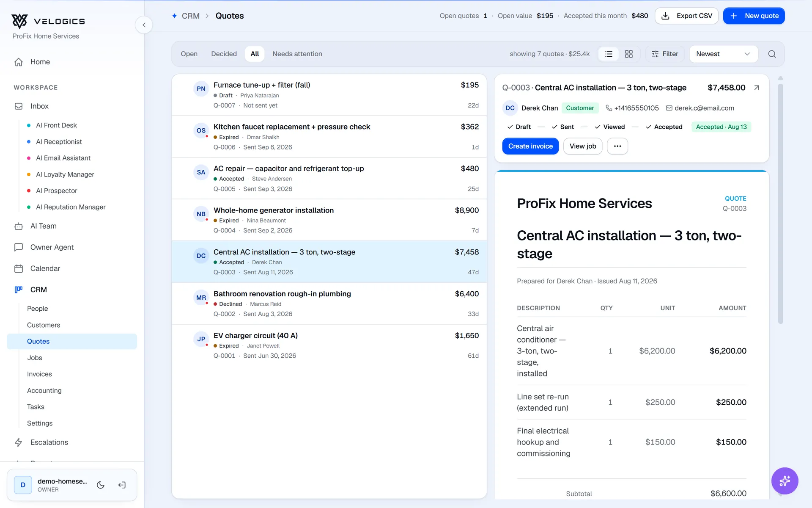Viewport: 812px width, 508px height.
Task: Open the Filter options
Action: [x=664, y=54]
